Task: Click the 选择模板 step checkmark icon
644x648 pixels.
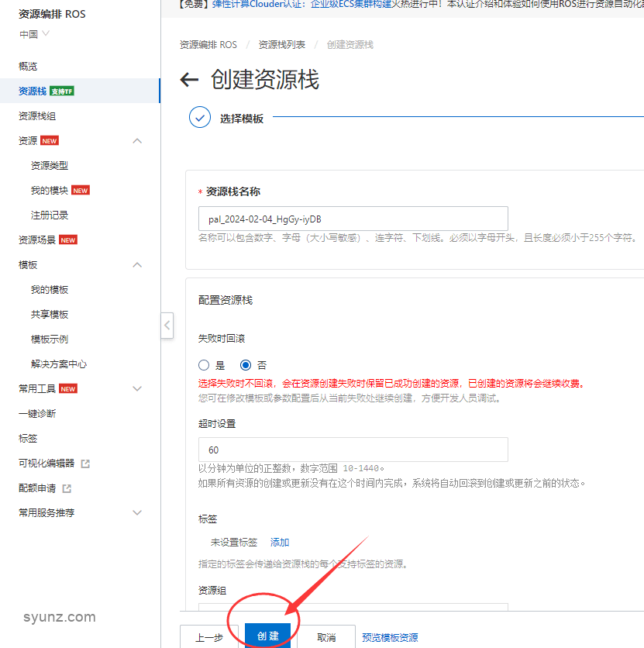Action: coord(200,117)
